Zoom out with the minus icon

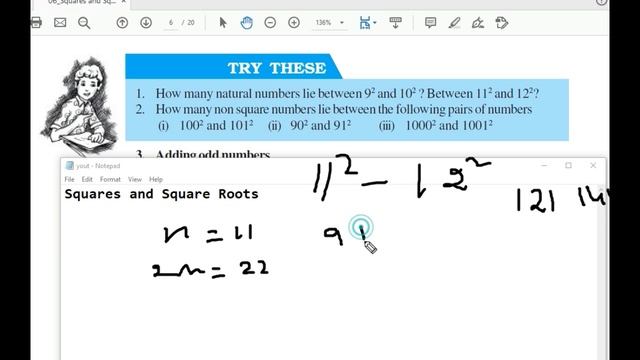(x=270, y=23)
